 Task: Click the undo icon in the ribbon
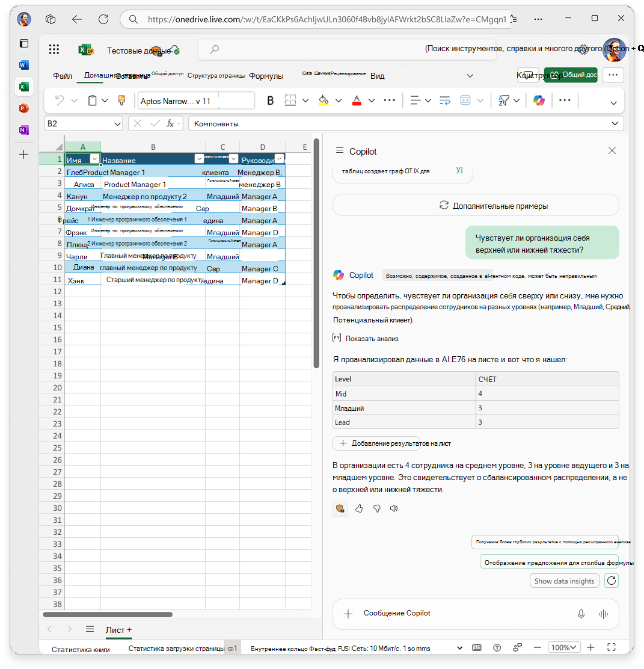coord(60,100)
